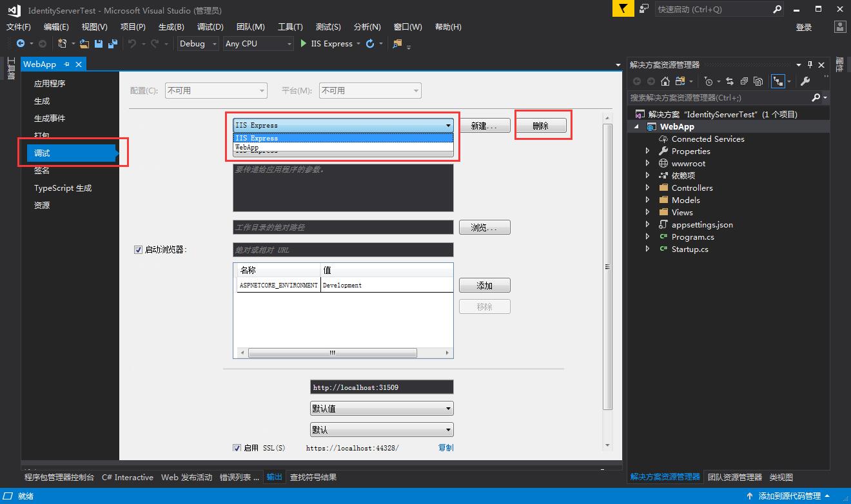Toggle the 启动浏览器 checkbox
The image size is (851, 504).
pos(138,250)
